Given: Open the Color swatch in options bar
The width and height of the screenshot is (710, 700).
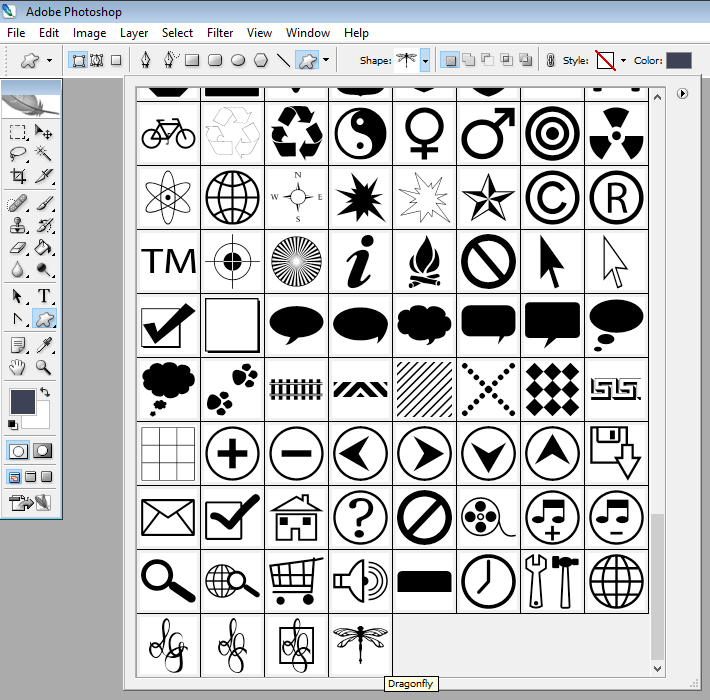Looking at the screenshot, I should point(679,60).
